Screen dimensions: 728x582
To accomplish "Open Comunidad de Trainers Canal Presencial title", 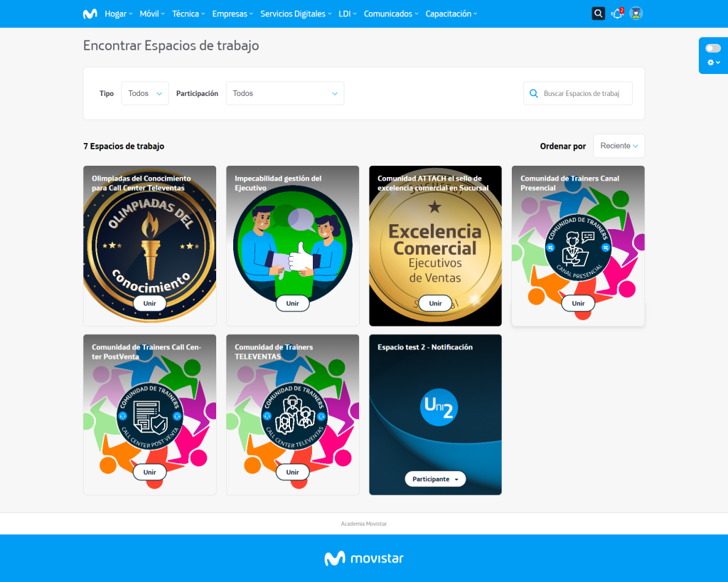I will (x=569, y=183).
